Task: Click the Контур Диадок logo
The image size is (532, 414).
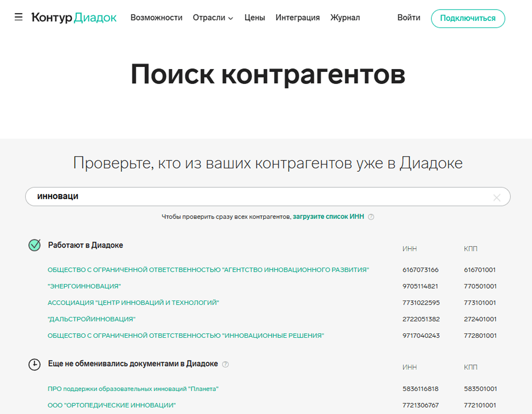Action: tap(74, 18)
